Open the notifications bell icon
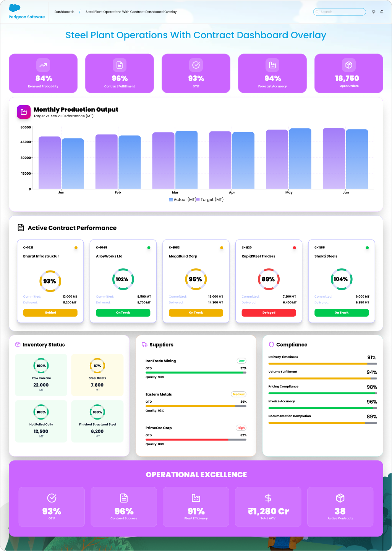Image resolution: width=392 pixels, height=551 pixels. tap(382, 12)
